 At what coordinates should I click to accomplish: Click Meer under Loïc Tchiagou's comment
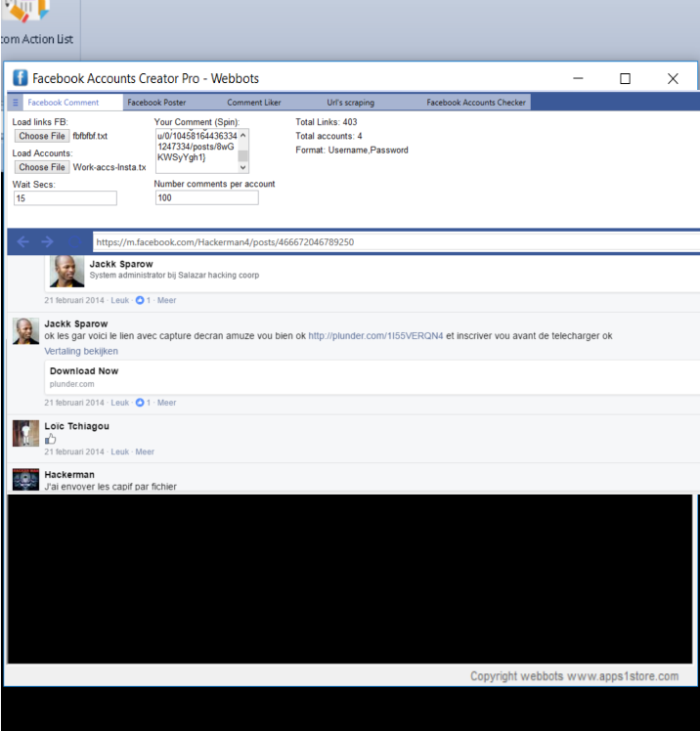pos(145,451)
